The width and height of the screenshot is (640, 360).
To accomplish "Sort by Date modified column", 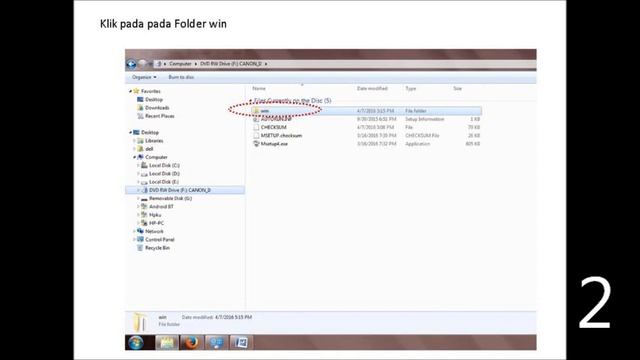I will click(372, 88).
